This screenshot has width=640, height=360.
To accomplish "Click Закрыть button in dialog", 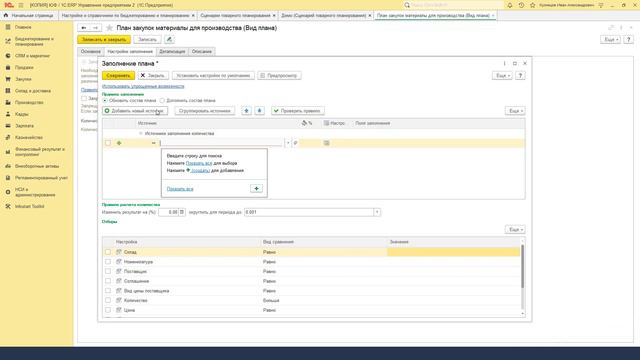I will [x=152, y=76].
